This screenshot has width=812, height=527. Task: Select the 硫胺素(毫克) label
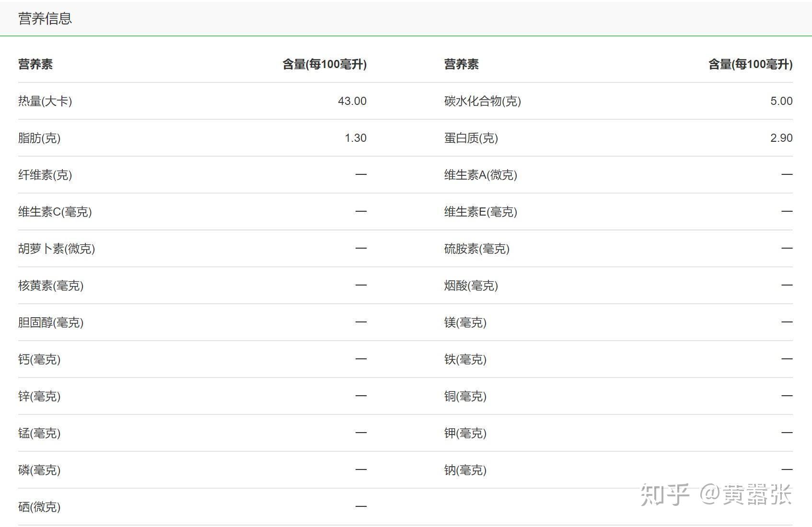coord(476,249)
